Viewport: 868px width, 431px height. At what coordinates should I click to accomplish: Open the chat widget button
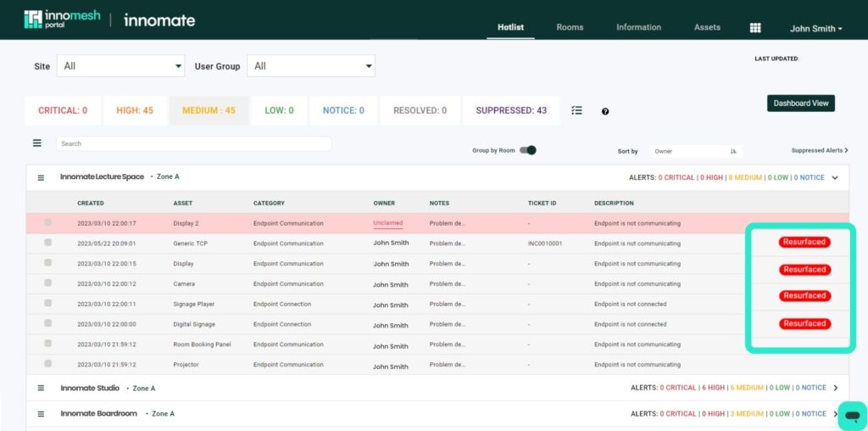pyautogui.click(x=853, y=416)
